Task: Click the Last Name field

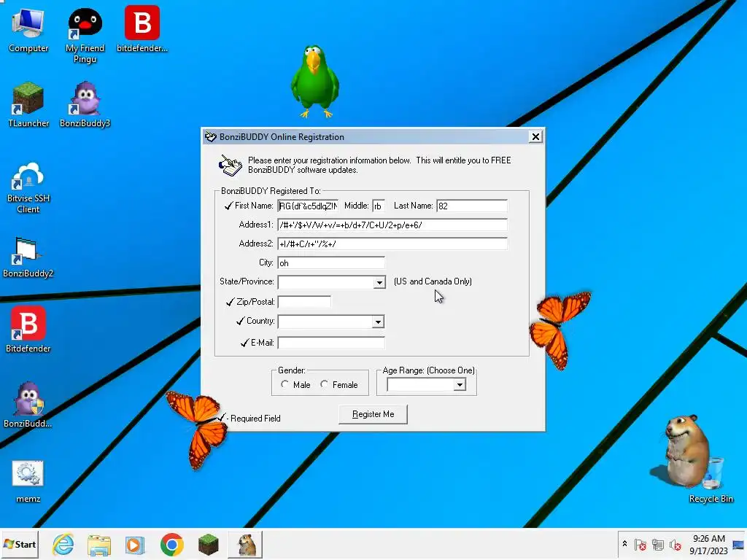Action: (472, 206)
